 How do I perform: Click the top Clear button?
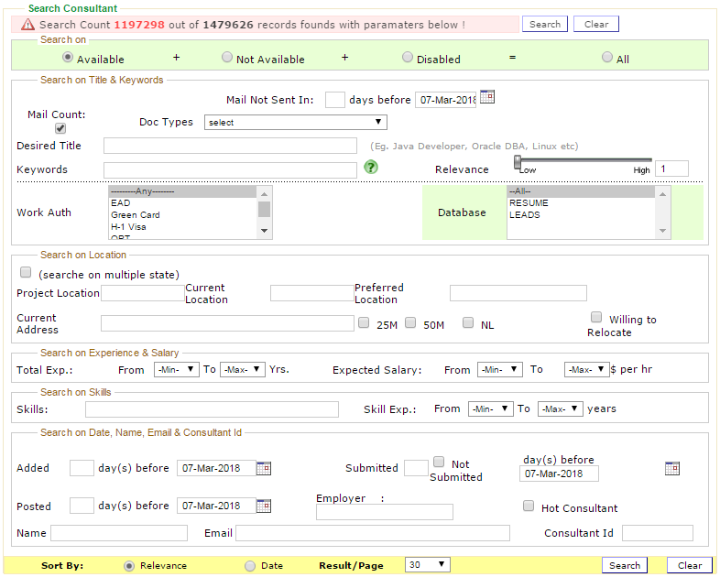[596, 25]
